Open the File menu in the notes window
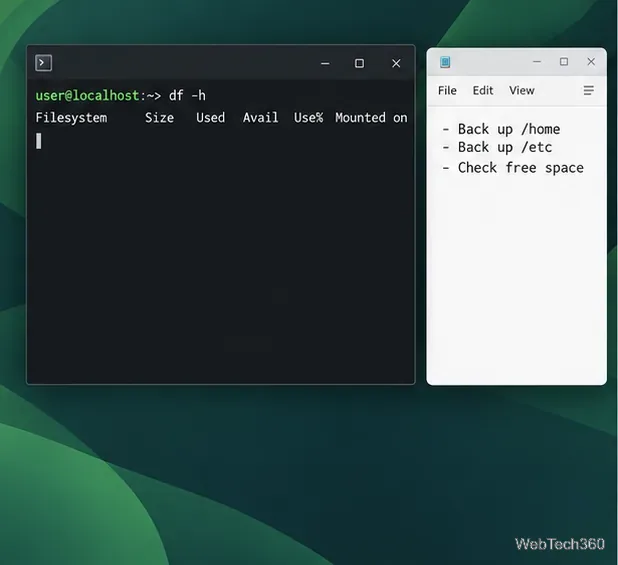Image resolution: width=618 pixels, height=565 pixels. click(x=447, y=91)
